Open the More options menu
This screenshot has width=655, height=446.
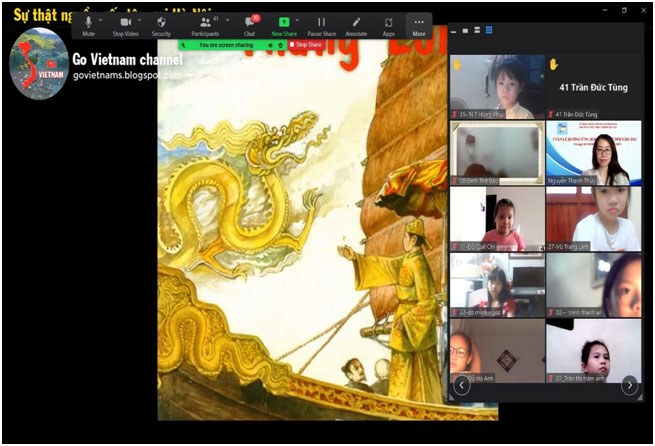pyautogui.click(x=419, y=26)
